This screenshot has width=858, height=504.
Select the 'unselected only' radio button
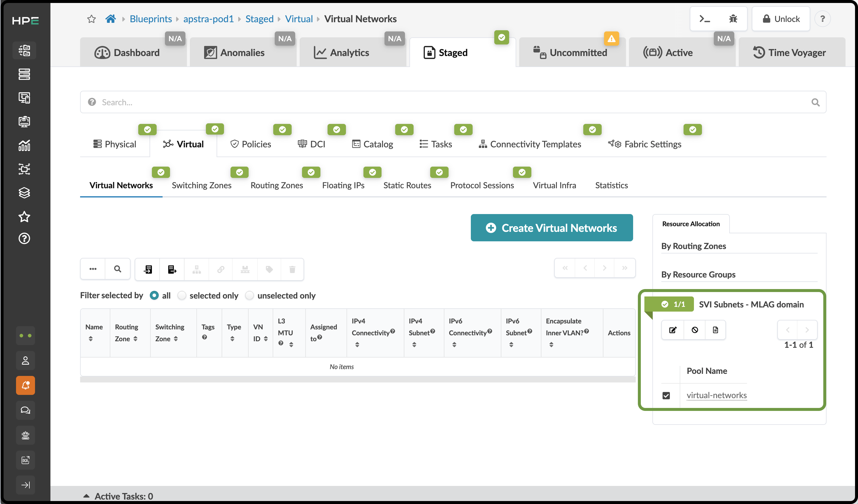pyautogui.click(x=250, y=295)
